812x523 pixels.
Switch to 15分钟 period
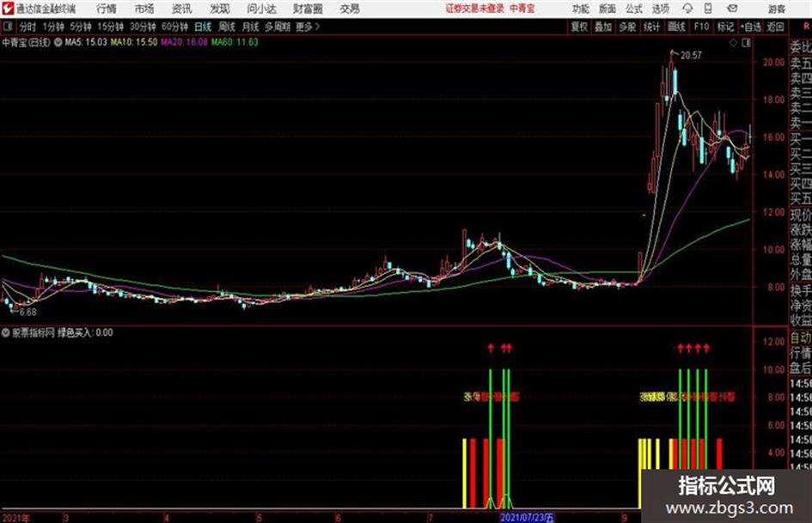point(111,27)
